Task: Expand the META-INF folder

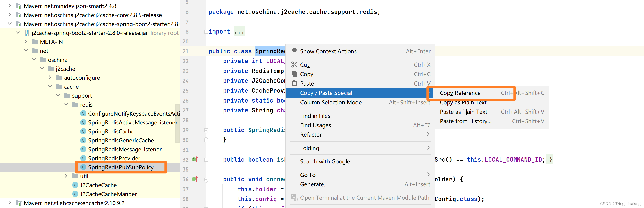Action: point(26,41)
